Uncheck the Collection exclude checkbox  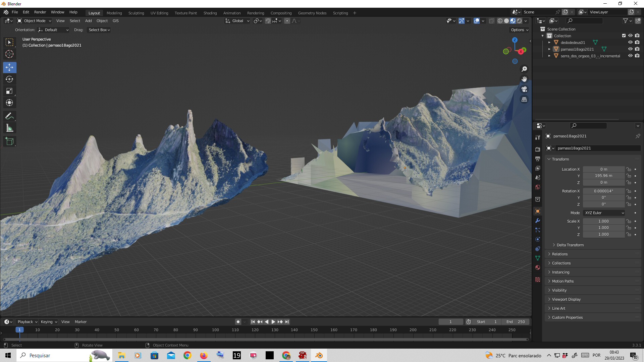coord(624,36)
